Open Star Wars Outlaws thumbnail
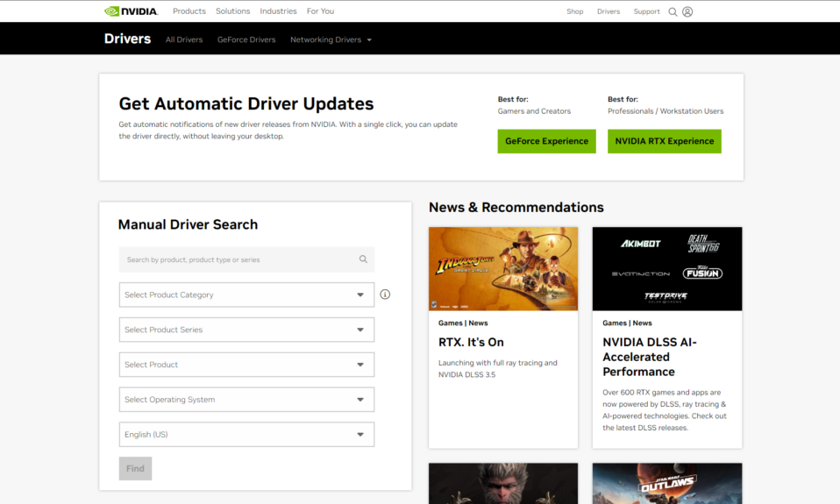 (x=667, y=484)
